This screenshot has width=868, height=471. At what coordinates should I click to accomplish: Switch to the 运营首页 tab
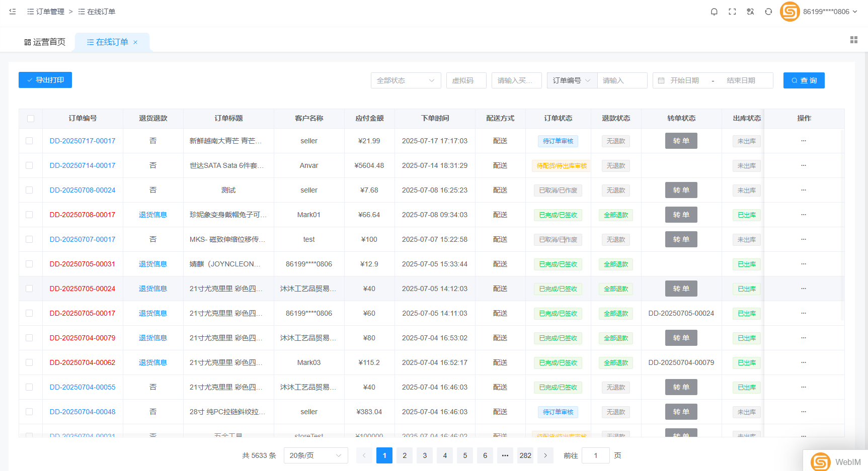click(x=45, y=42)
